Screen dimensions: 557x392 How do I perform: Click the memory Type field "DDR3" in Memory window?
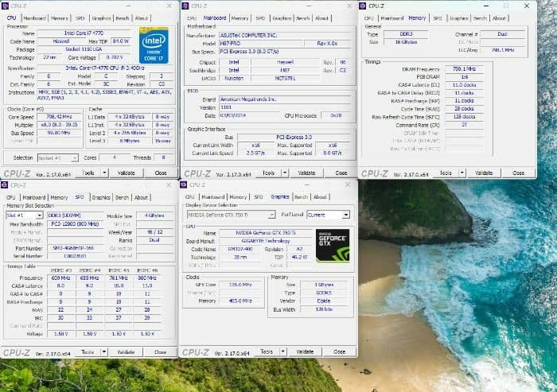pos(406,34)
